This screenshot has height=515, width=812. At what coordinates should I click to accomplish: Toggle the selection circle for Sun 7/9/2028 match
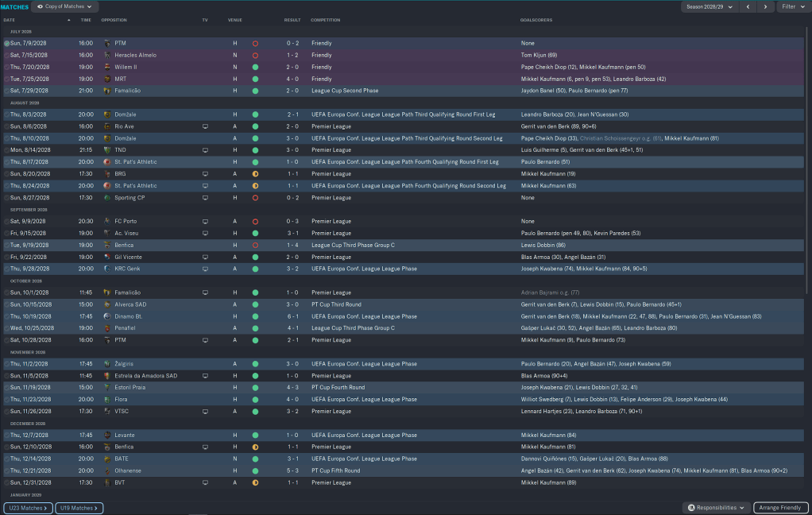pos(6,43)
